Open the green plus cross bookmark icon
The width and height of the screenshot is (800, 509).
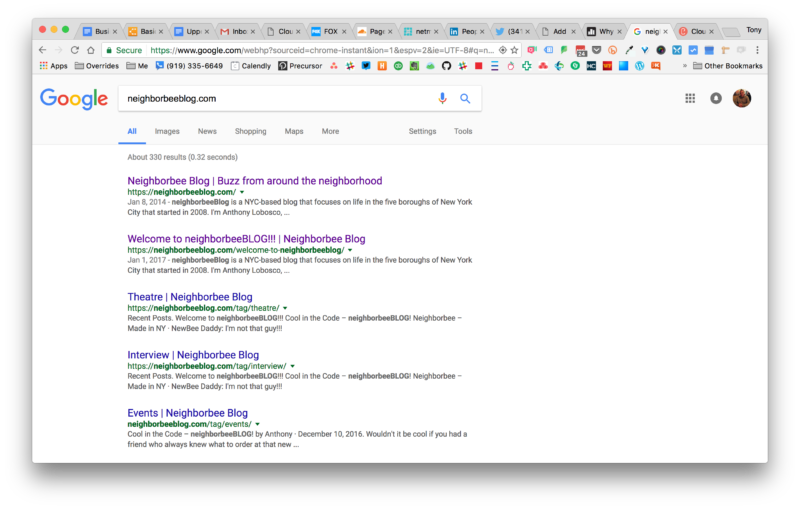pos(527,66)
